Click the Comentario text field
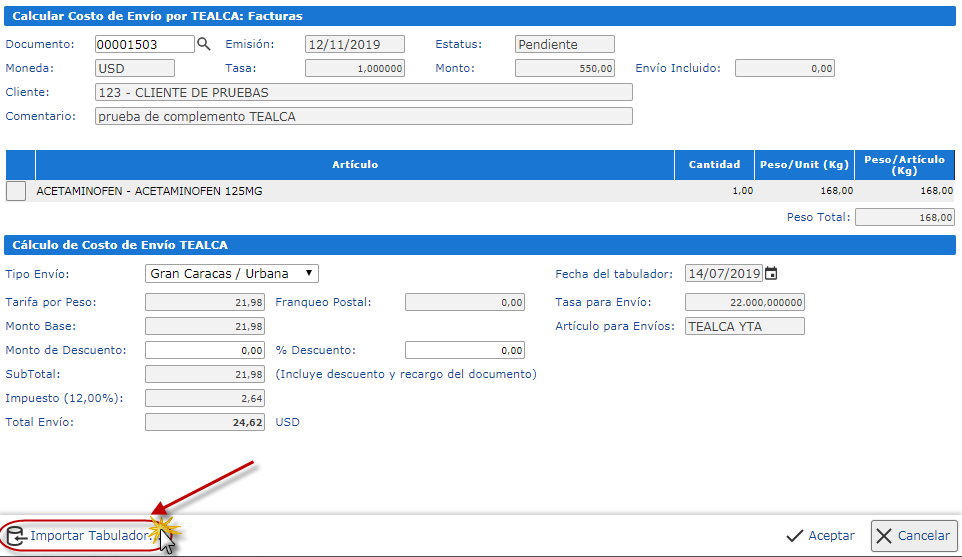962x557 pixels. pyautogui.click(x=364, y=116)
